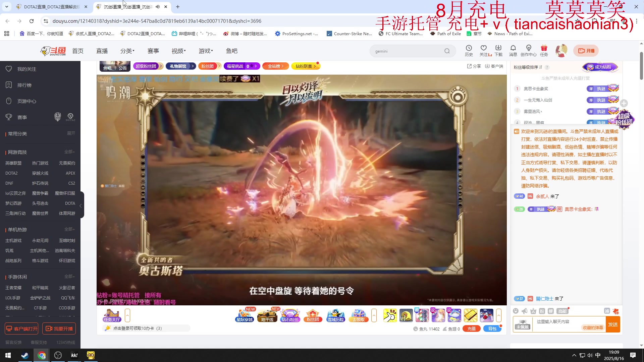Click the Douyu logo
This screenshot has width=644, height=362.
coord(53,51)
